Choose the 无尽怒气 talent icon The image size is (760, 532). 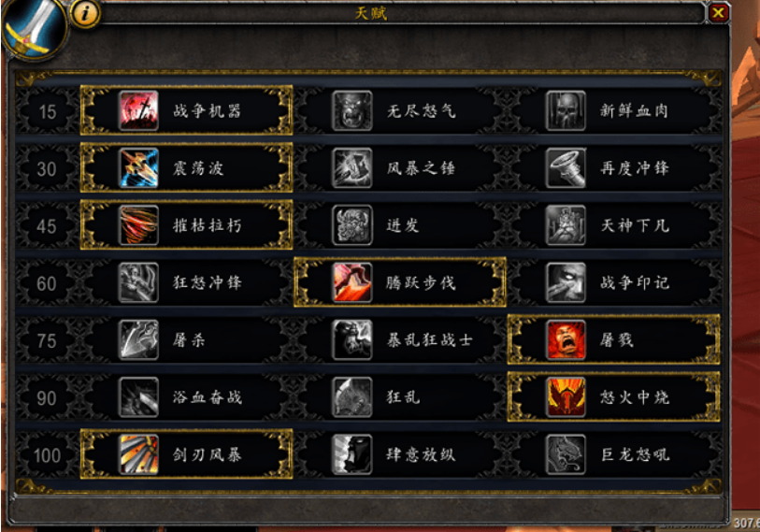click(352, 111)
